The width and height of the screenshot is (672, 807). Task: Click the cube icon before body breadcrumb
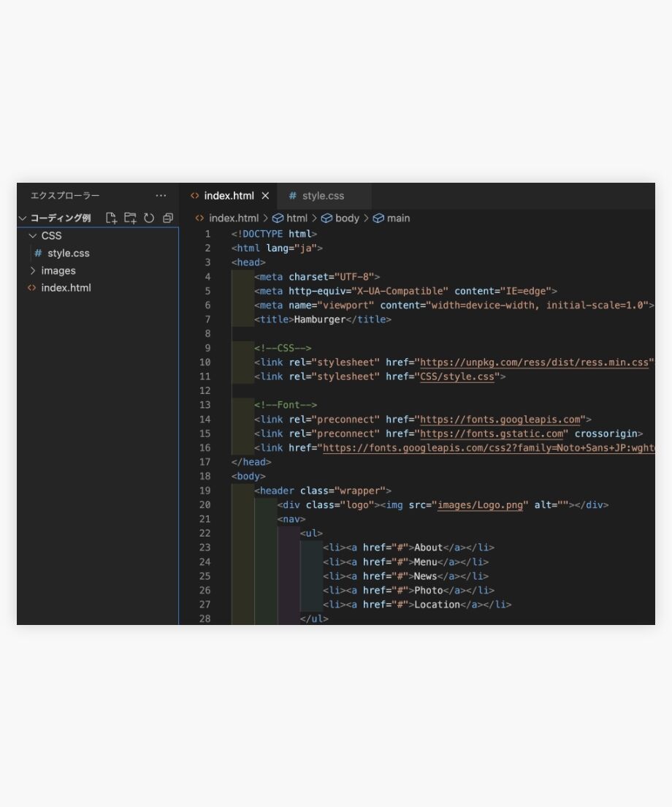[x=327, y=219]
